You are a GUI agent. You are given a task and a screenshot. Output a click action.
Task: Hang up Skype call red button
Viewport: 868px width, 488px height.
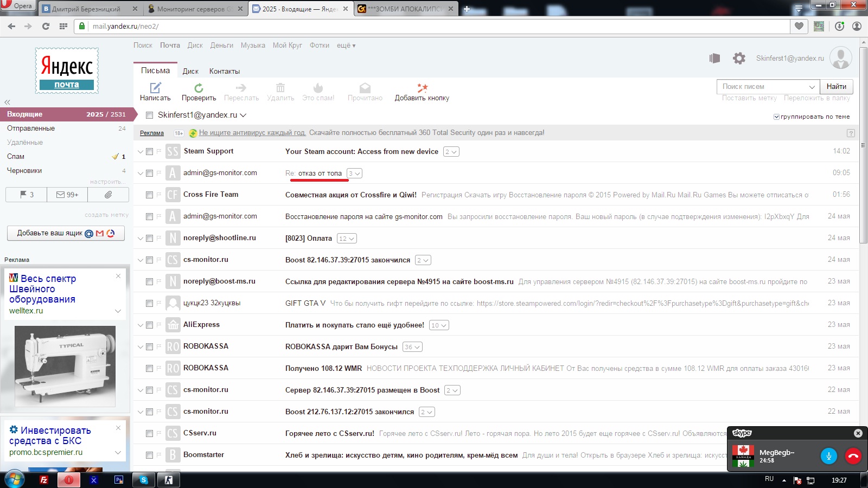coord(853,456)
